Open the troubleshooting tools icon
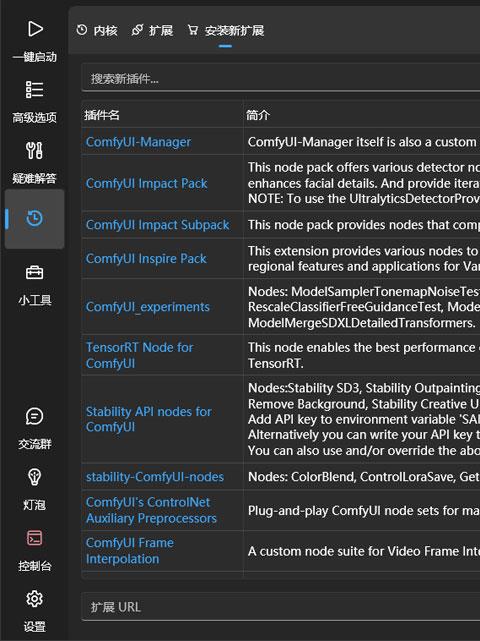 coord(34,150)
